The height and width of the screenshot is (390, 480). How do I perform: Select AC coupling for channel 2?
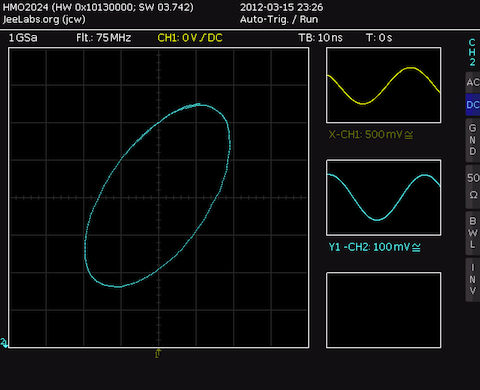point(473,82)
